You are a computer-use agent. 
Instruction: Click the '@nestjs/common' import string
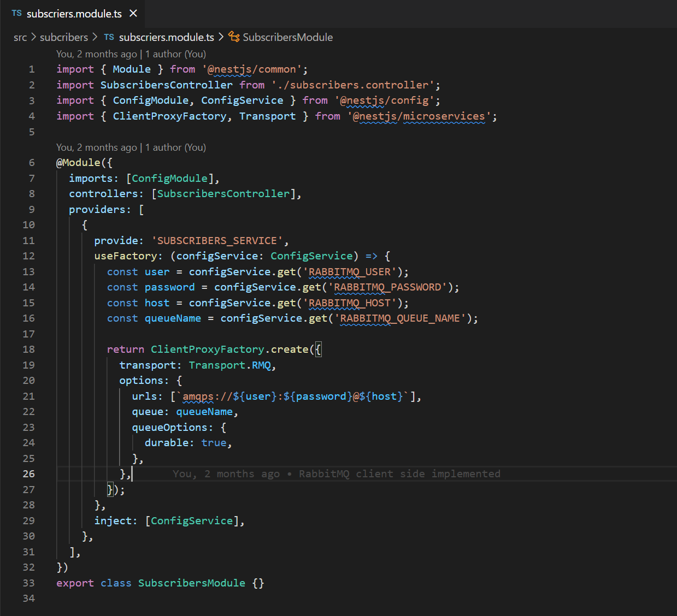coord(252,69)
